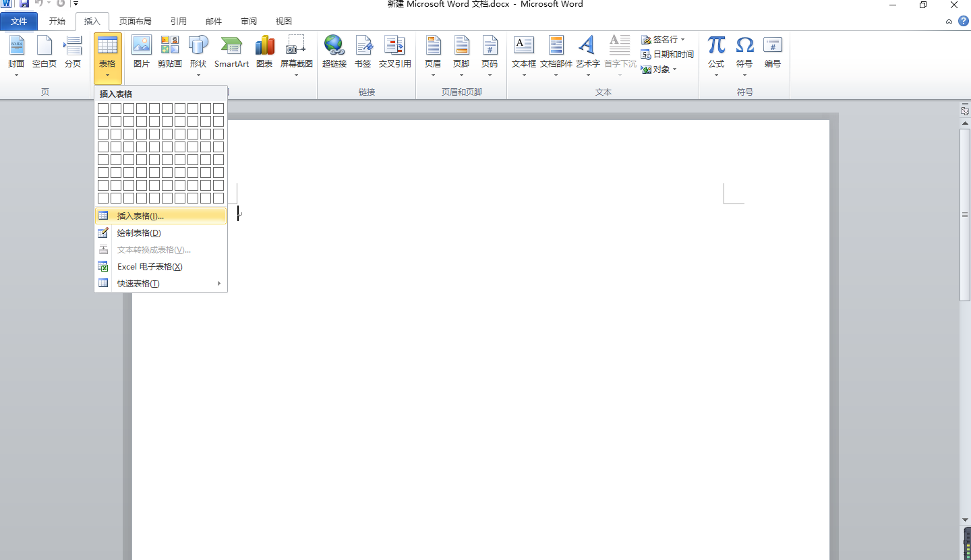Choose 绘制表格(D) draw table
Screen dimensions: 971x560
pos(160,232)
